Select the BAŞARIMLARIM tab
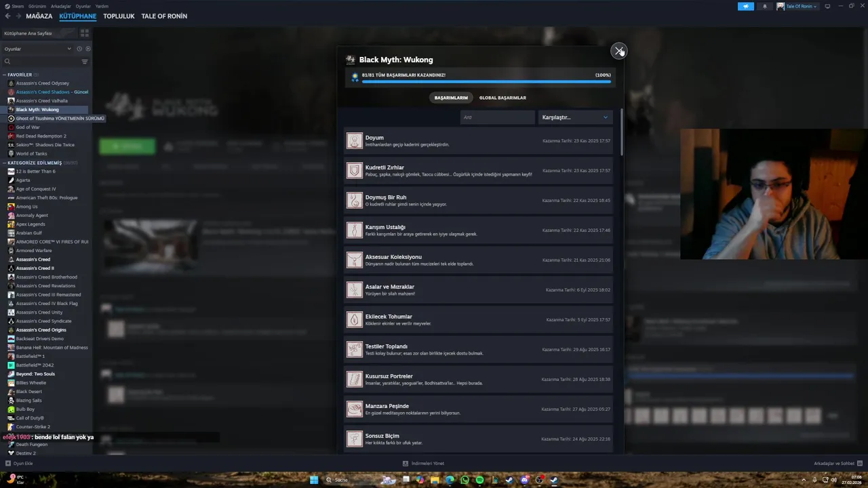Viewport: 868px width, 488px height. (451, 98)
